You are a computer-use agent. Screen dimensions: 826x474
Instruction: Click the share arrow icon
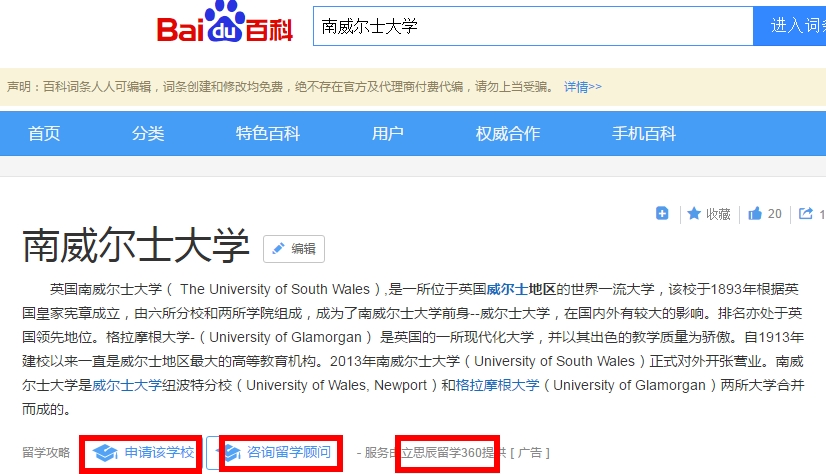(x=806, y=213)
